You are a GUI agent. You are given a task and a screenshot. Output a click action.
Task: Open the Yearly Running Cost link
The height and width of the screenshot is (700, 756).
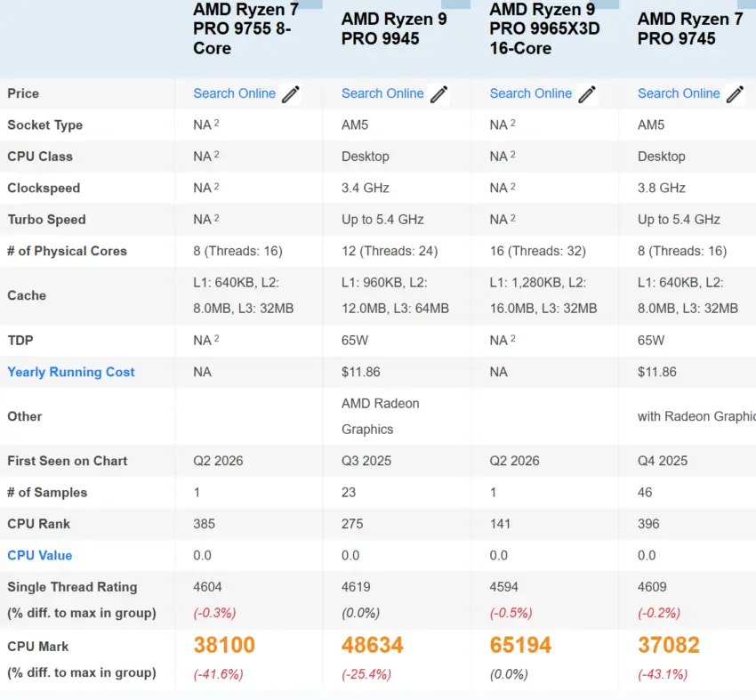(71, 372)
